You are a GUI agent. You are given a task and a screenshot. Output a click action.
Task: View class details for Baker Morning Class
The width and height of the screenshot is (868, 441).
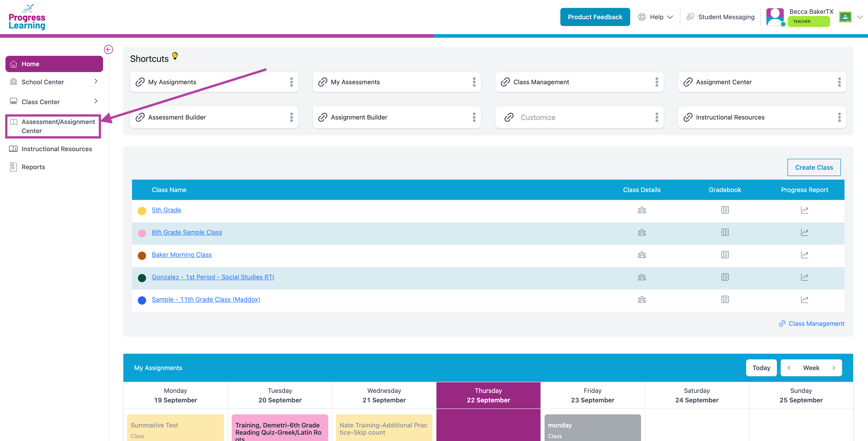click(x=642, y=255)
